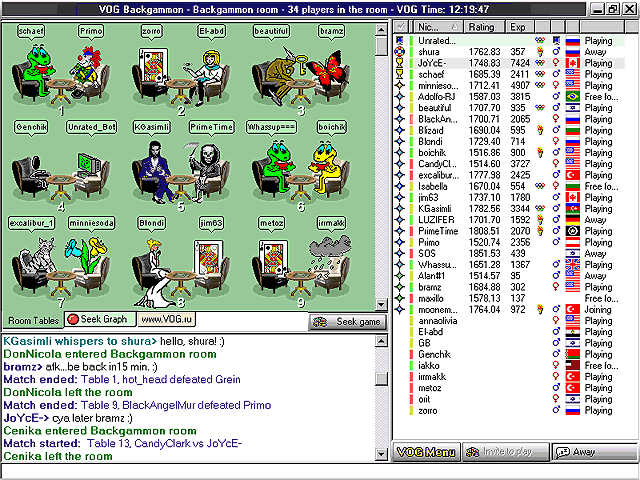This screenshot has height=480, width=640.
Task: Select player KGasimli in the list
Action: [x=509, y=209]
